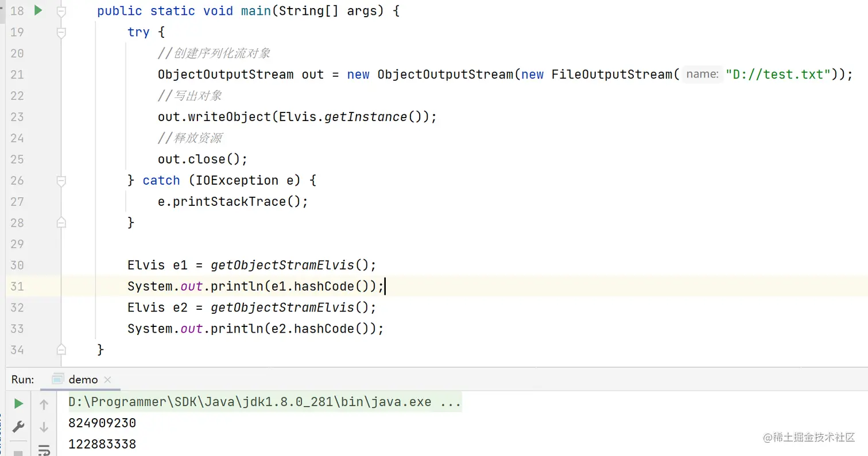
Task: Click line number 31 in the gutter
Action: 17,286
